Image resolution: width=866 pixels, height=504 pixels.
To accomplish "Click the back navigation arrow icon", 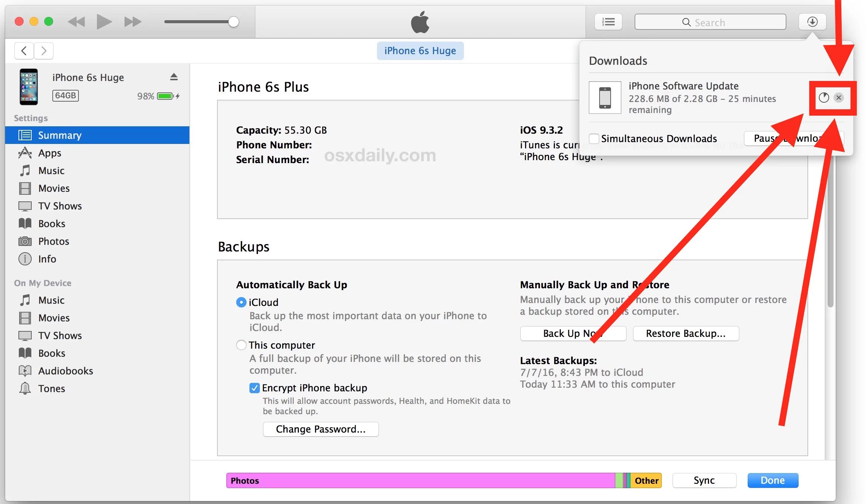I will (24, 50).
